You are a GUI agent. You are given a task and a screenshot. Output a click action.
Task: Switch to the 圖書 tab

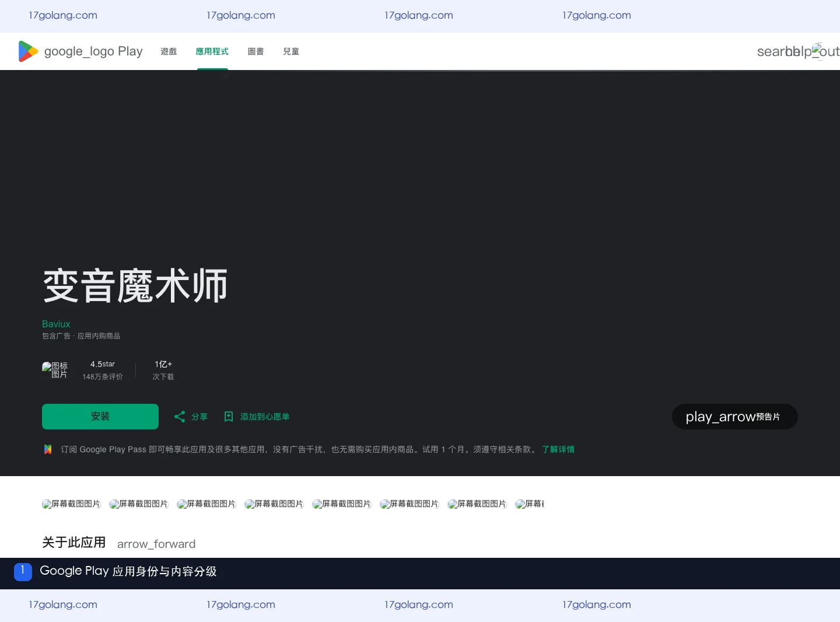pyautogui.click(x=256, y=51)
